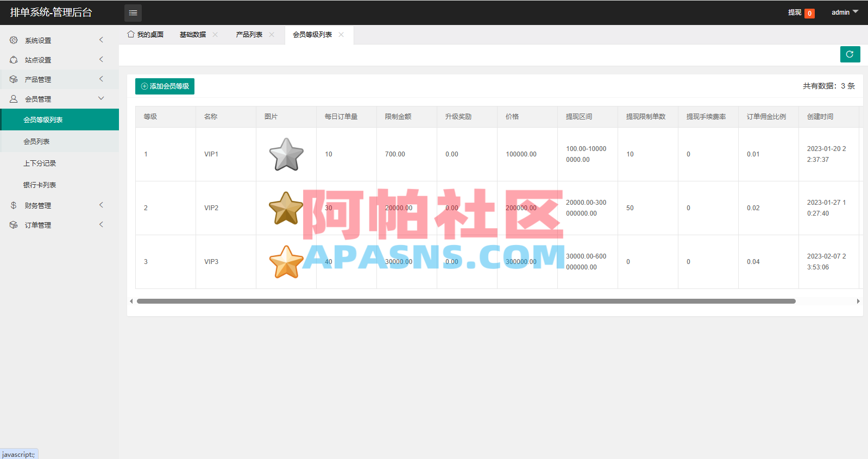Click the horizontal table scrollbar thumb
This screenshot has width=868, height=459.
466,301
